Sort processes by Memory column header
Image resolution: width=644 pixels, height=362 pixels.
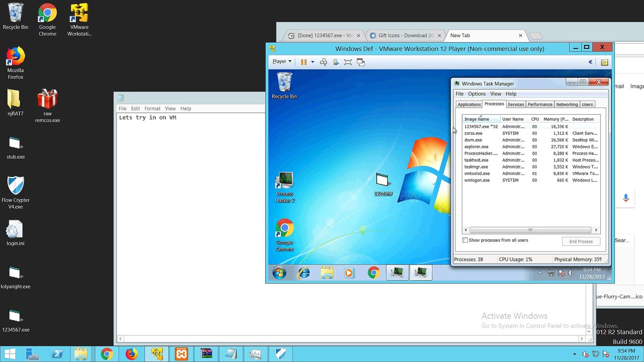555,119
